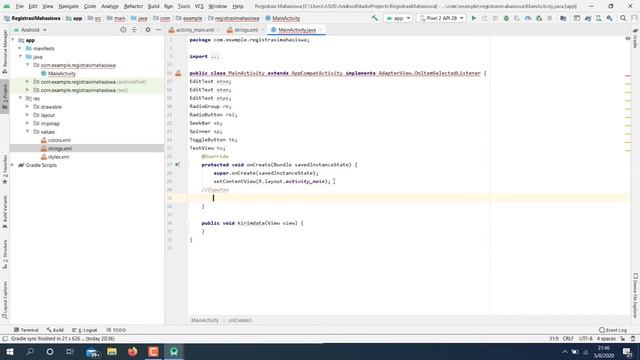Click the Profile app icon in toolbar
Image resolution: width=640 pixels, height=360 pixels.
point(528,18)
